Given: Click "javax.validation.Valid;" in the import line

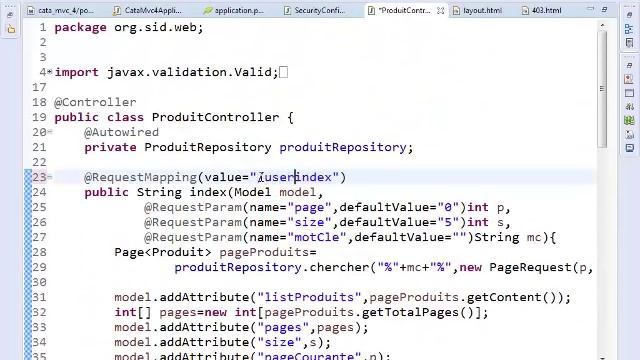Looking at the screenshot, I should 193,72.
